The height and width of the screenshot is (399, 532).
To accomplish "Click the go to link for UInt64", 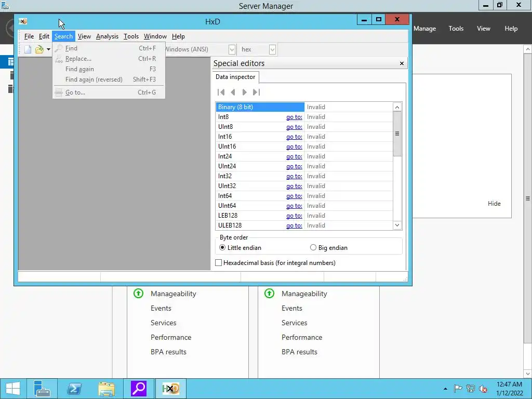I will point(294,206).
